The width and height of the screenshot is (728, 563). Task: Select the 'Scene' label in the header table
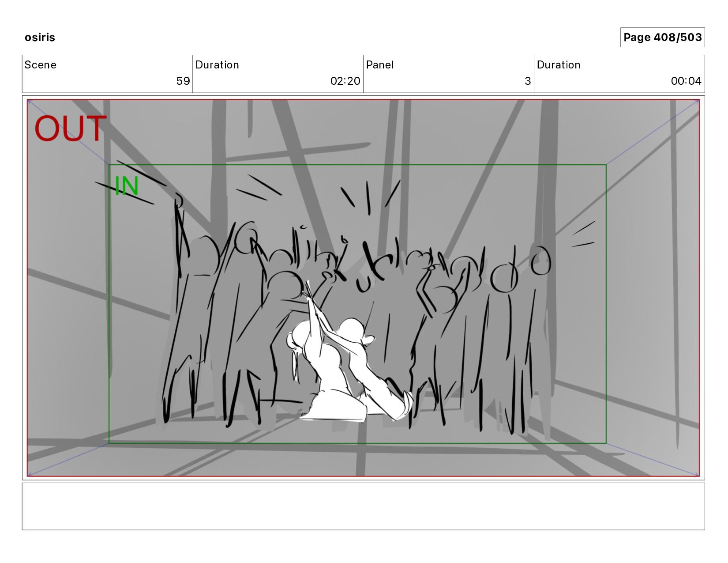(41, 65)
